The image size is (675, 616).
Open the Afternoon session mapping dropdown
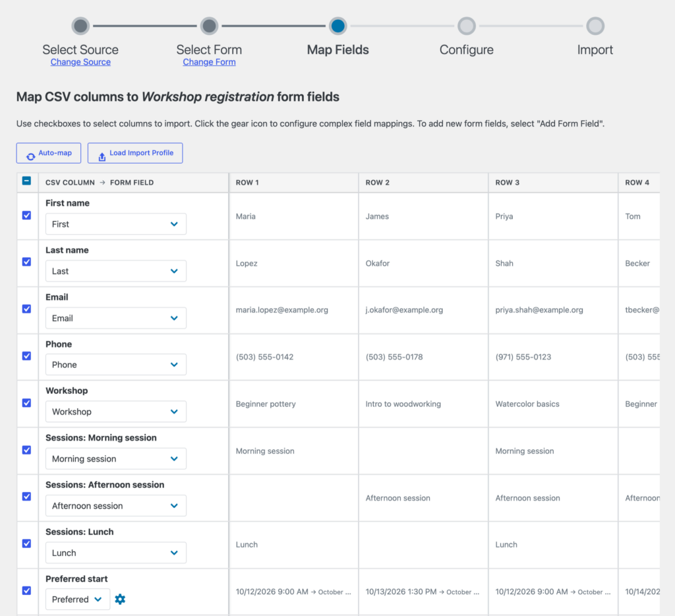(116, 506)
